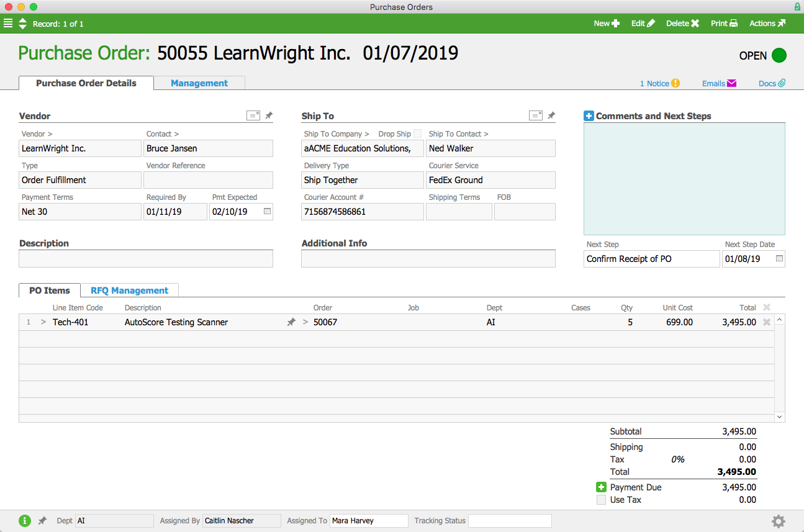This screenshot has height=532, width=804.
Task: Click the Ship To section card icon
Action: tap(536, 115)
